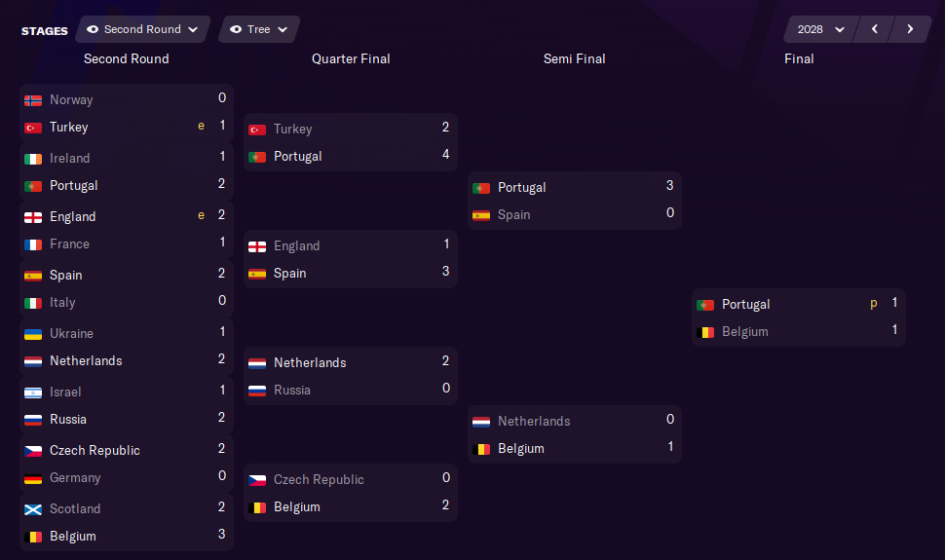Open the 2028 year dropdown
This screenshot has width=945, height=560.
820,29
